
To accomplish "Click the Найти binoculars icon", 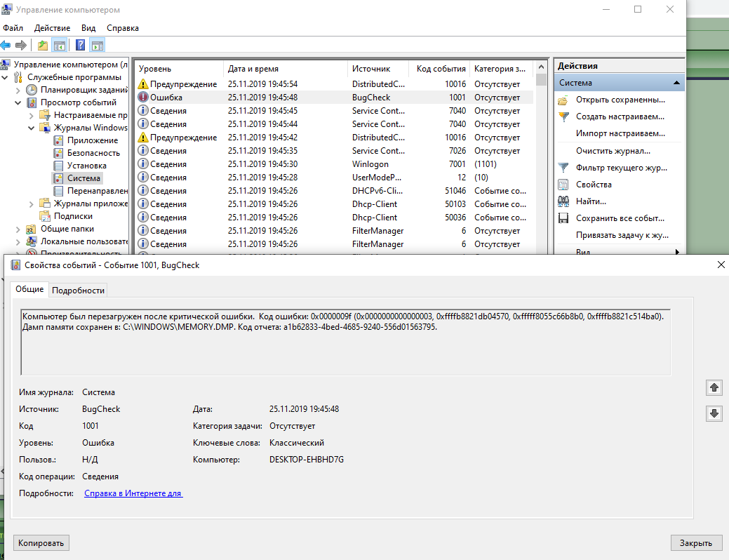I will tap(563, 201).
